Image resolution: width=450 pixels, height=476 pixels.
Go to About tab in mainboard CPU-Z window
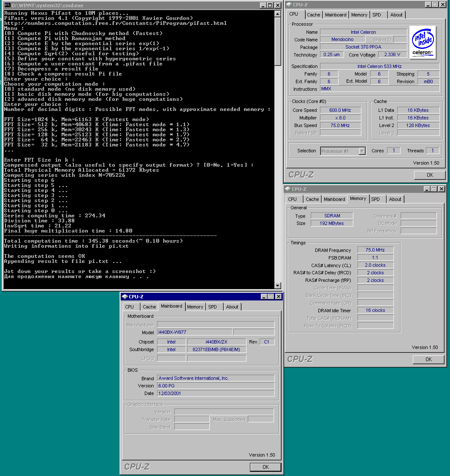coord(232,307)
